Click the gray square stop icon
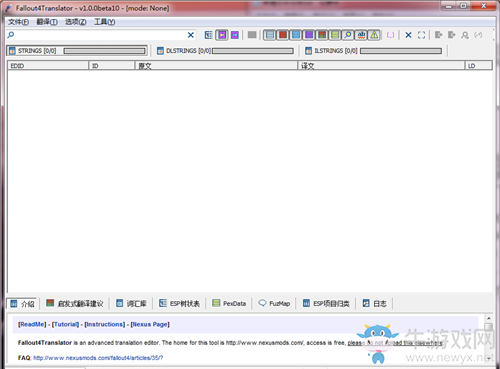This screenshot has width=500, height=369. coord(252,35)
